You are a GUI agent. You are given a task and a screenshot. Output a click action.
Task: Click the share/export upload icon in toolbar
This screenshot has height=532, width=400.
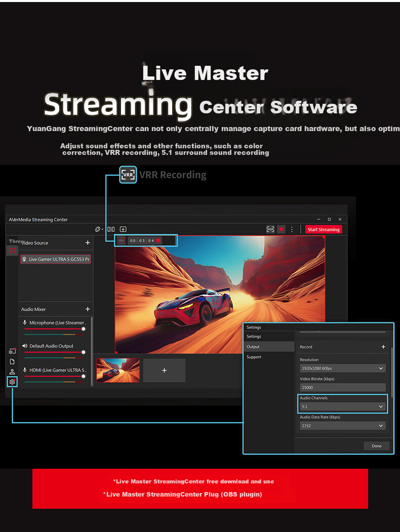[x=123, y=229]
